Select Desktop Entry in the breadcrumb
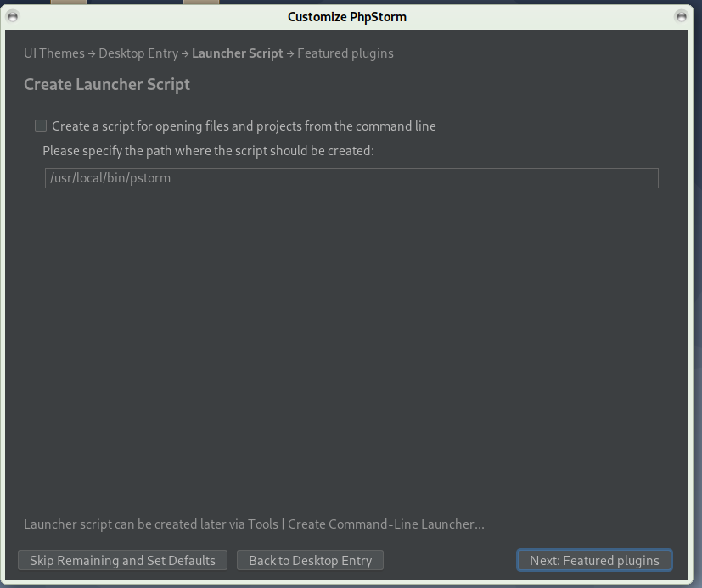Screen dimensions: 702x588 138,53
